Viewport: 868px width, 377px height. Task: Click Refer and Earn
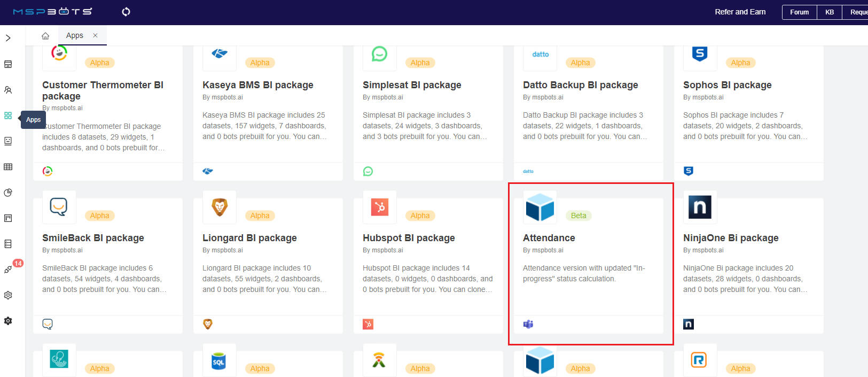[740, 12]
